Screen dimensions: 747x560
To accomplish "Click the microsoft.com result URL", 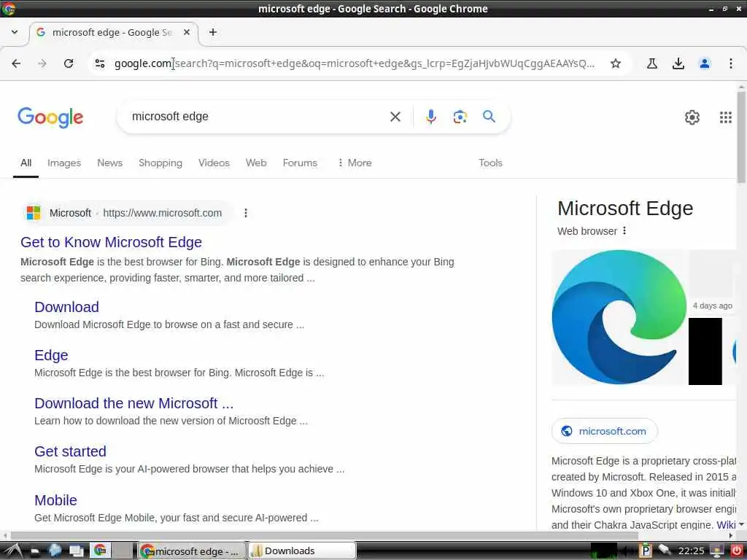I will (x=163, y=213).
